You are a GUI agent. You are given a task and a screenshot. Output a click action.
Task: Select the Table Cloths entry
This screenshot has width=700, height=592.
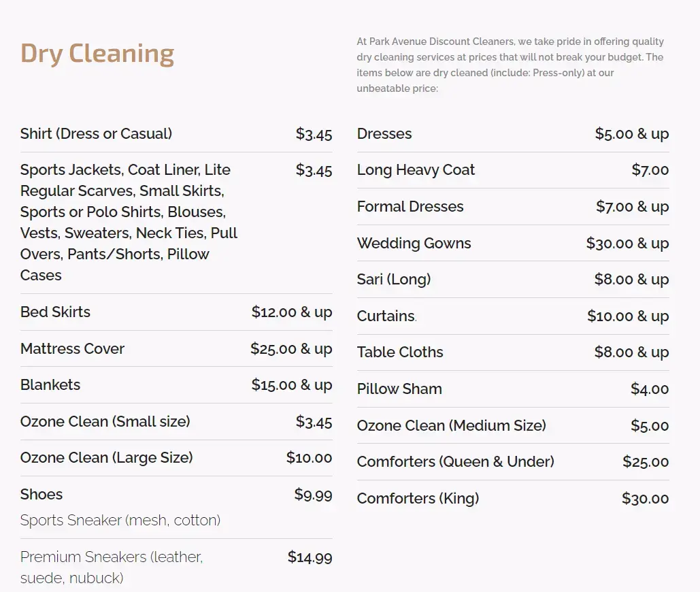pyautogui.click(x=400, y=352)
